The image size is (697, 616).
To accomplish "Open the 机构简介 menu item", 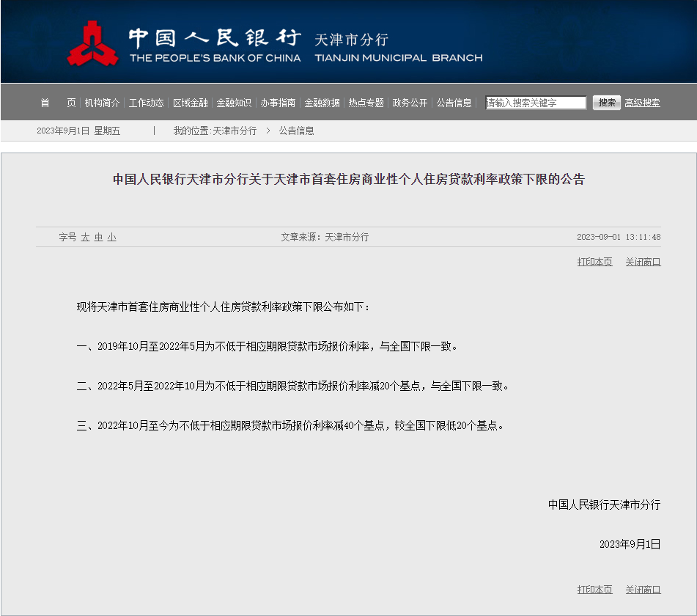I will (x=103, y=103).
